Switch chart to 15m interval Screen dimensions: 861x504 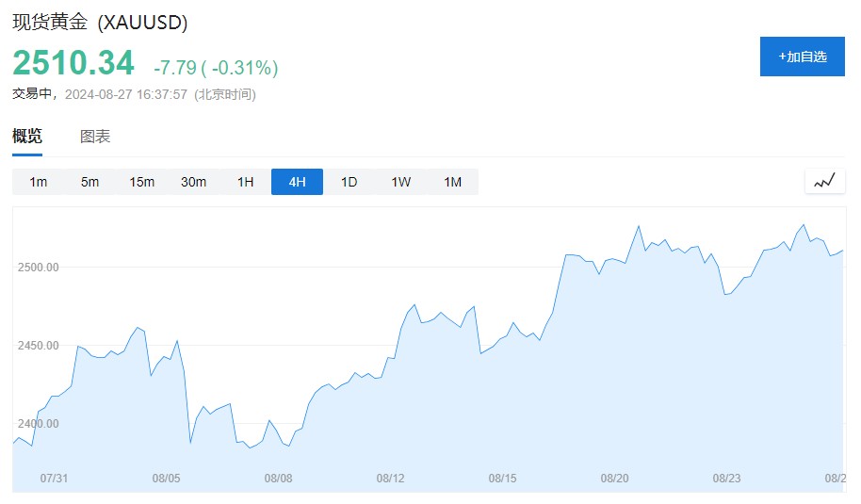click(x=141, y=182)
